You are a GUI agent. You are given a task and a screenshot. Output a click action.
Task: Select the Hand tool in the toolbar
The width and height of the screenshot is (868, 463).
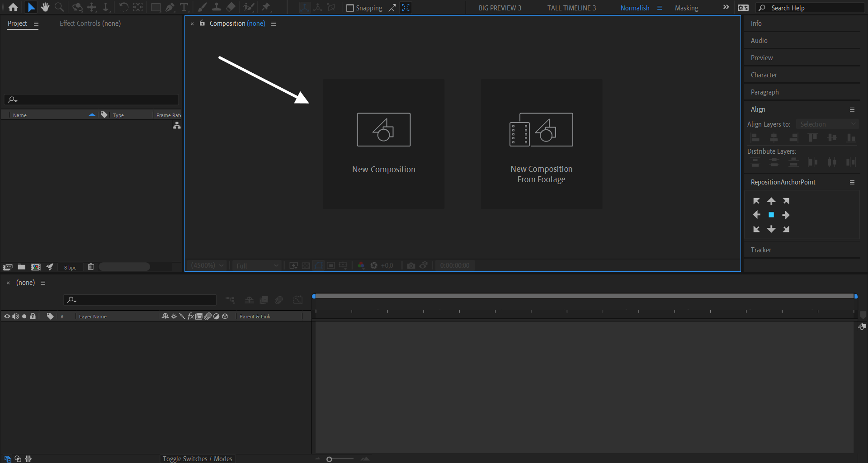point(45,7)
